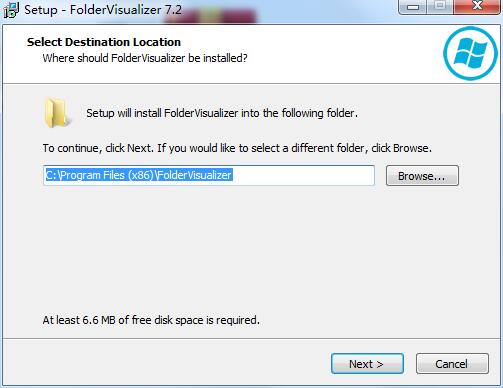The height and width of the screenshot is (388, 503).
Task: Click the 'Where should FolderVisualizer be installed?' text
Action: (145, 58)
